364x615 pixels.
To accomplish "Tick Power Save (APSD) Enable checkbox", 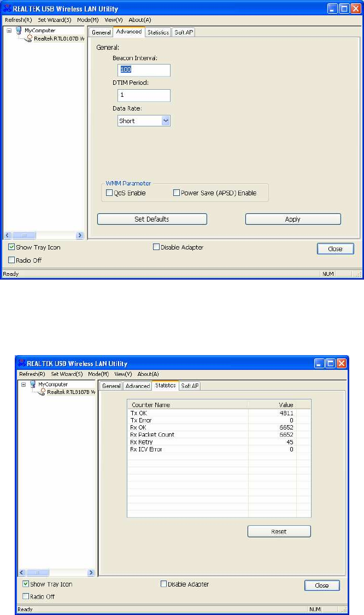I will tap(177, 193).
